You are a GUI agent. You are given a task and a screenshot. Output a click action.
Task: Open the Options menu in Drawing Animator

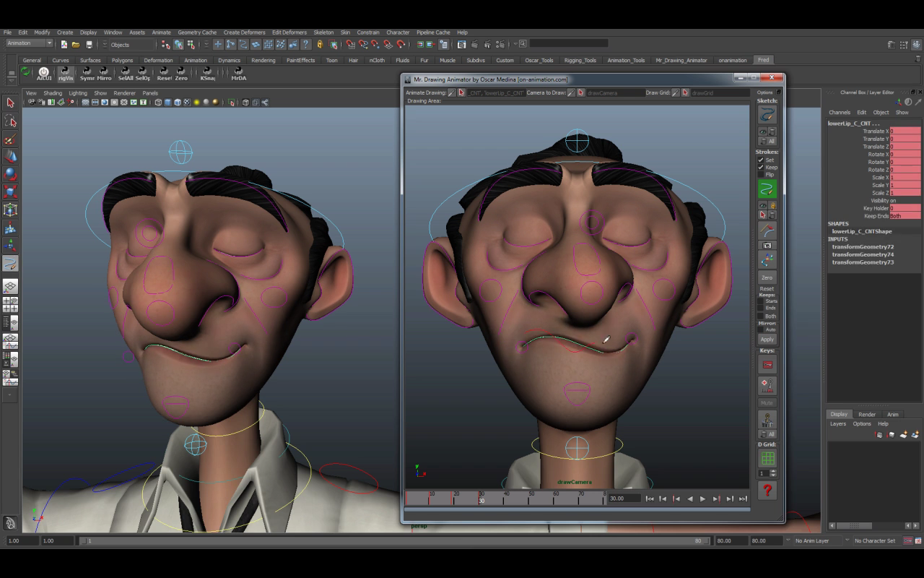[x=764, y=92]
